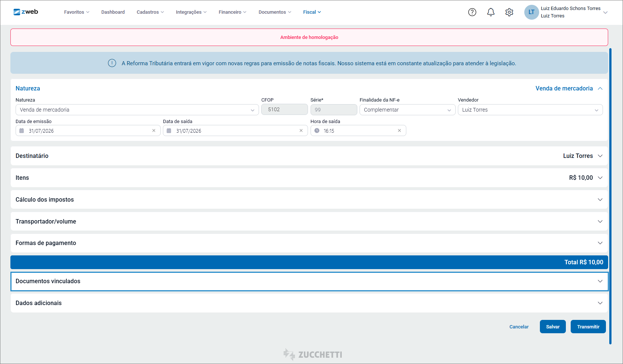Open calendar icon for Data de emissão
The image size is (623, 364).
tap(22, 131)
